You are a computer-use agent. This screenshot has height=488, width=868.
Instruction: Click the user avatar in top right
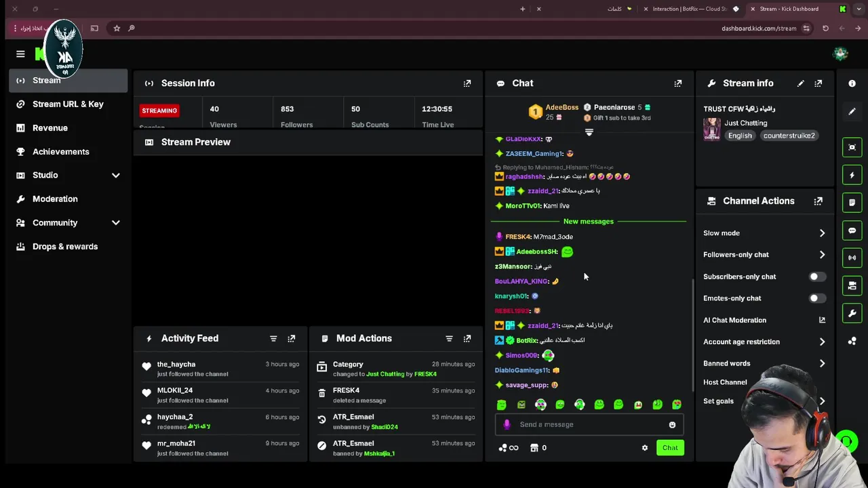pos(841,54)
